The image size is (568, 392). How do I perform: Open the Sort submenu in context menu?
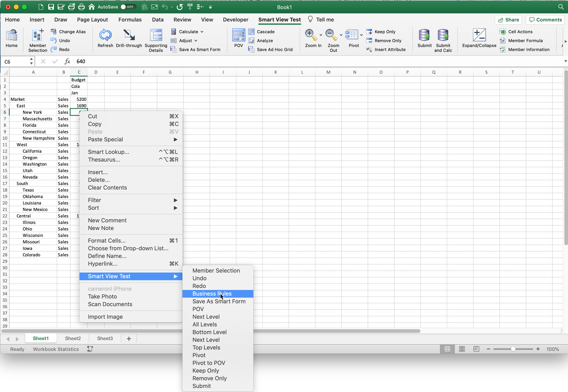pyautogui.click(x=131, y=208)
